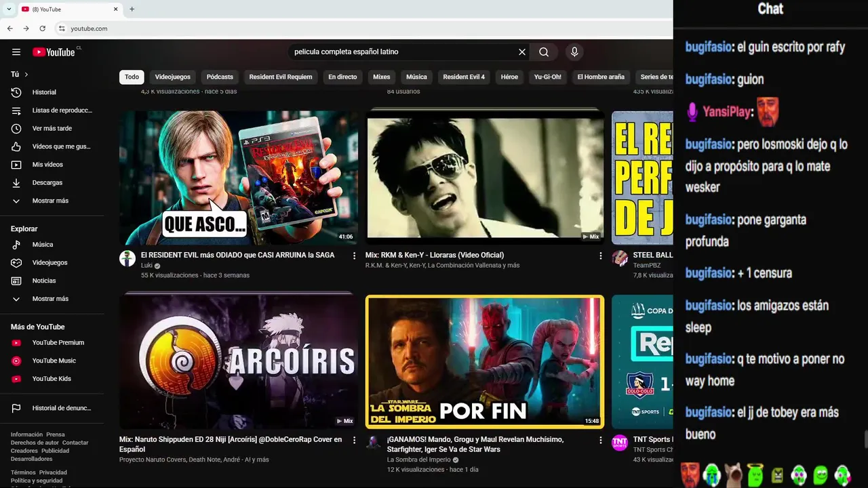Select Resident Evil Requiem chip
This screenshot has height=488, width=868.
(x=281, y=77)
